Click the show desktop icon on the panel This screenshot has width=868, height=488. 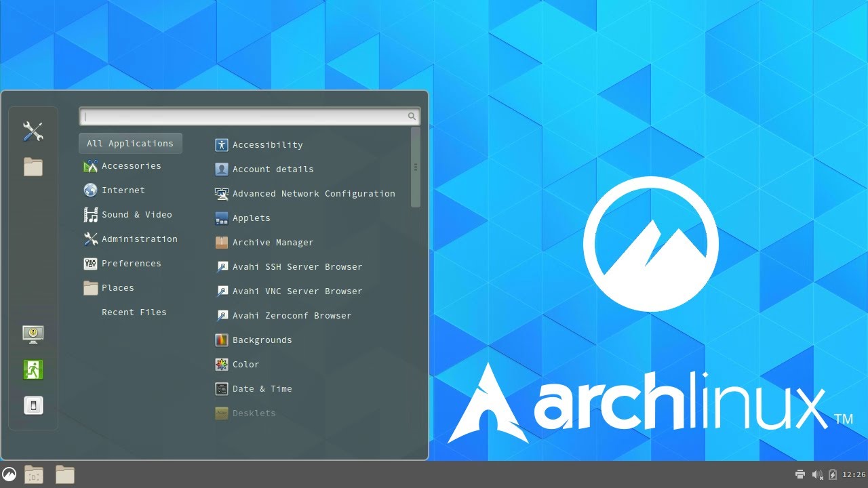click(34, 474)
